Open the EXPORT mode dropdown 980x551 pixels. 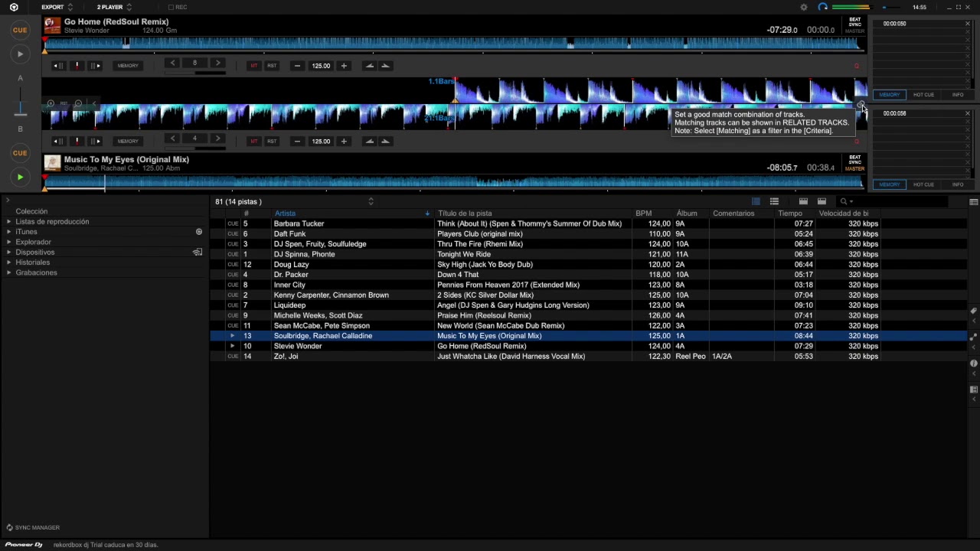(x=57, y=8)
